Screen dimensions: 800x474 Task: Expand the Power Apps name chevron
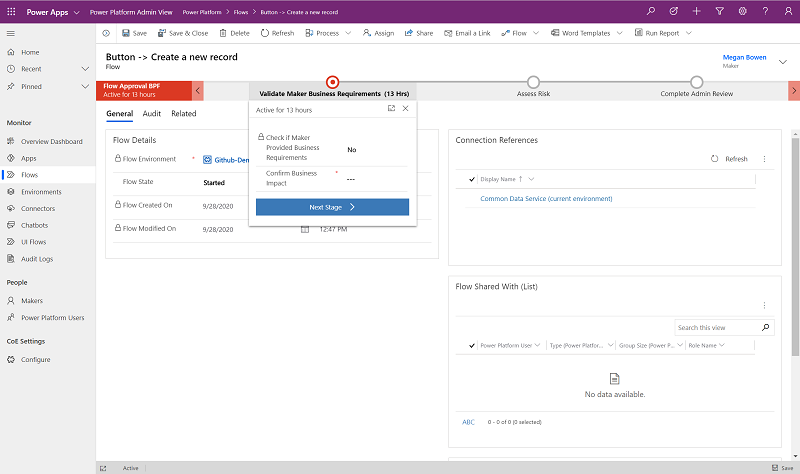coord(77,12)
